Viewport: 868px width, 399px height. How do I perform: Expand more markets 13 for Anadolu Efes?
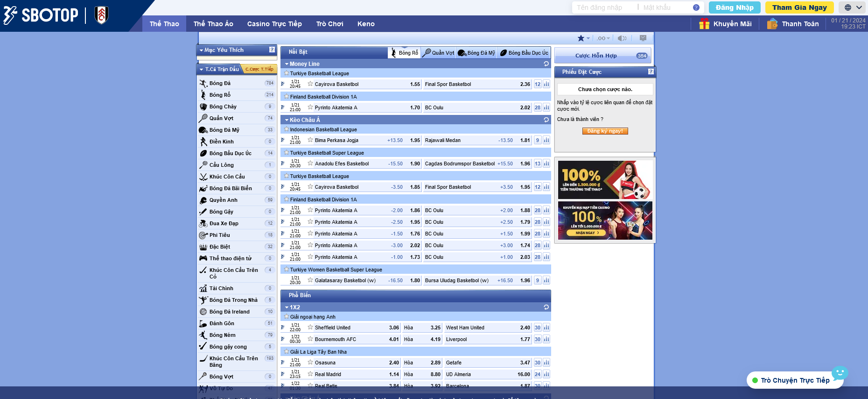538,164
